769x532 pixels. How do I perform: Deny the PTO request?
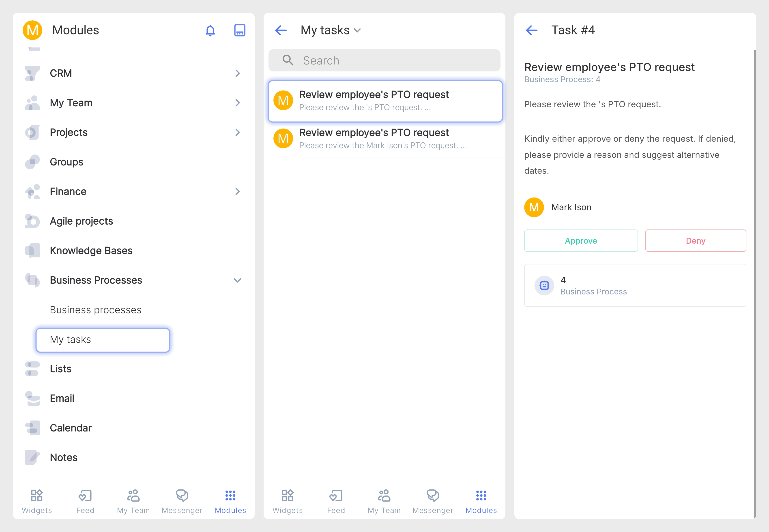(x=695, y=241)
